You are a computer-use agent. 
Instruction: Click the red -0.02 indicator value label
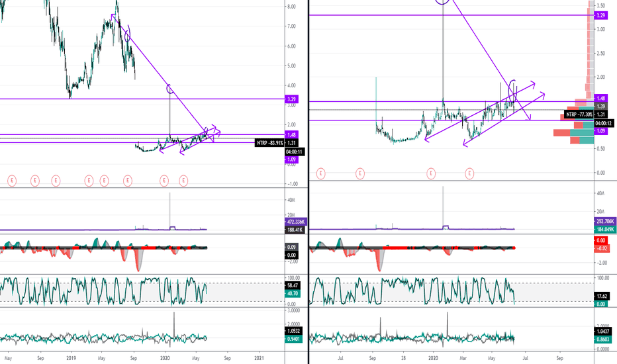602,249
